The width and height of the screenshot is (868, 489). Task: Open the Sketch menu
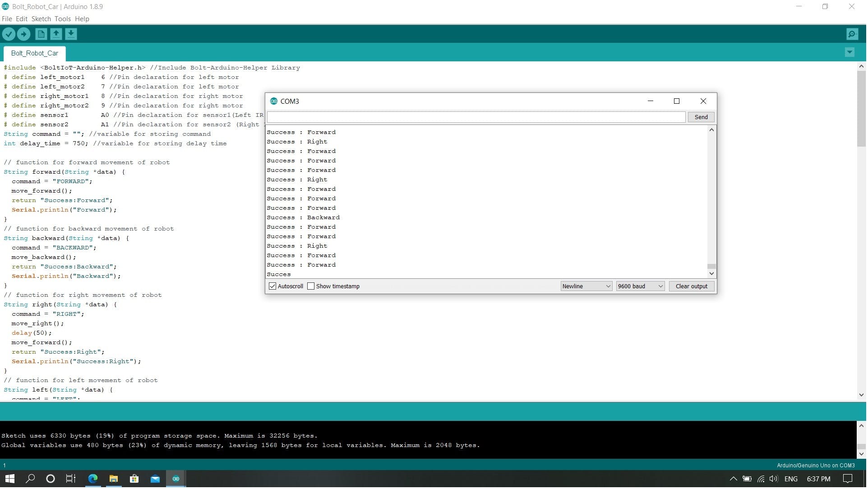pos(41,19)
